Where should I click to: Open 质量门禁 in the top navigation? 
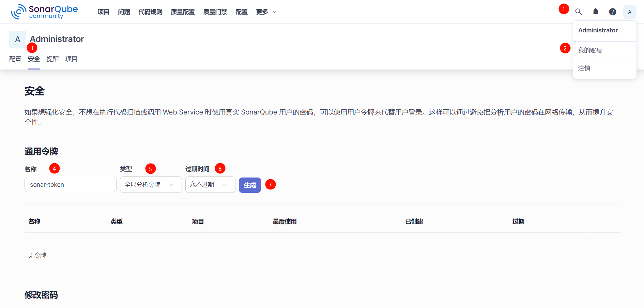215,12
